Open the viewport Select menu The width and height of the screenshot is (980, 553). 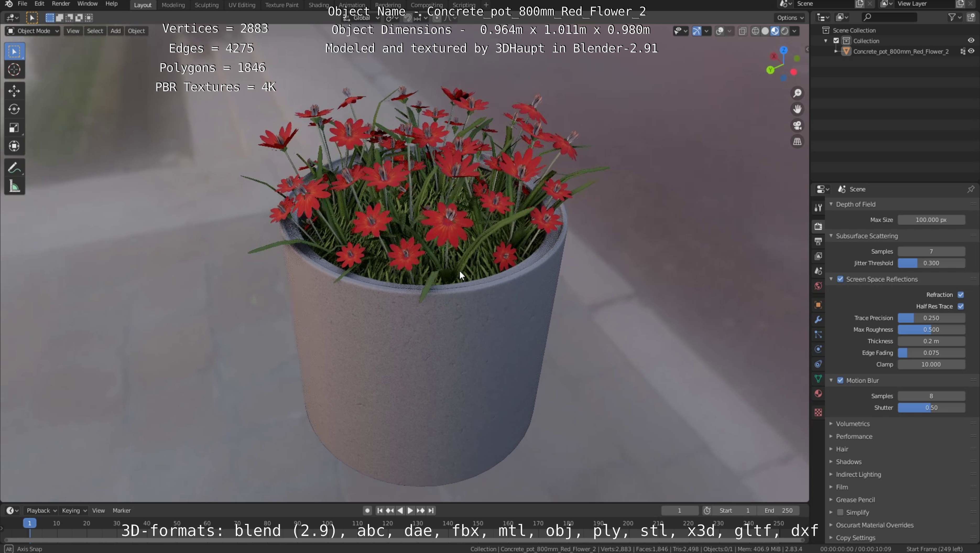pyautogui.click(x=95, y=31)
